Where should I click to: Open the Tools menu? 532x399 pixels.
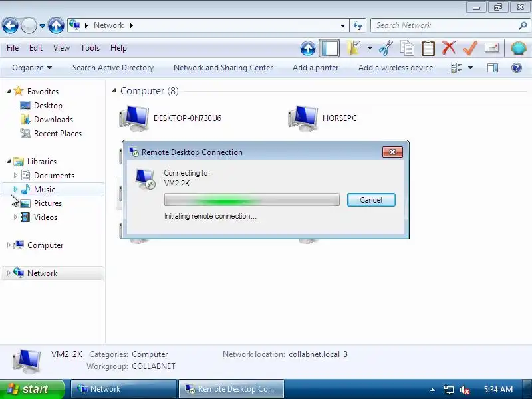(x=90, y=48)
